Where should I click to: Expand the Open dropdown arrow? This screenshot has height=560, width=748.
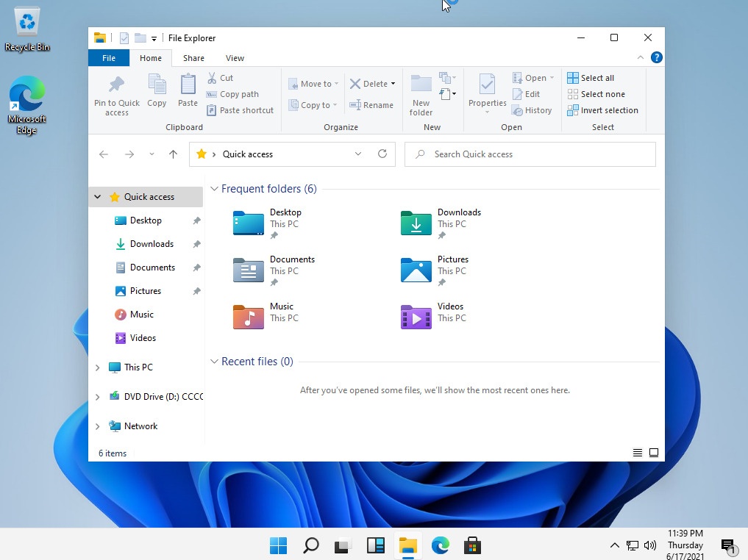pos(552,78)
